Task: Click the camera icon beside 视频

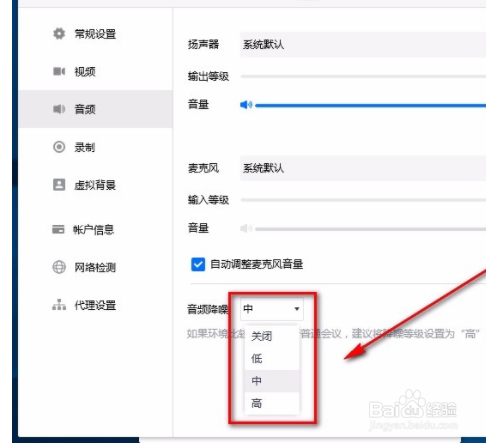Action: [59, 71]
